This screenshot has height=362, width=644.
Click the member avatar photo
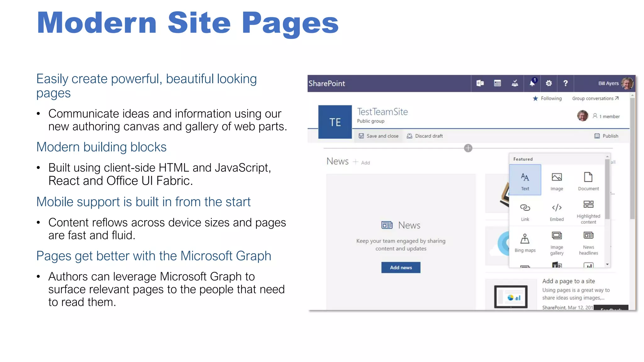pos(582,116)
